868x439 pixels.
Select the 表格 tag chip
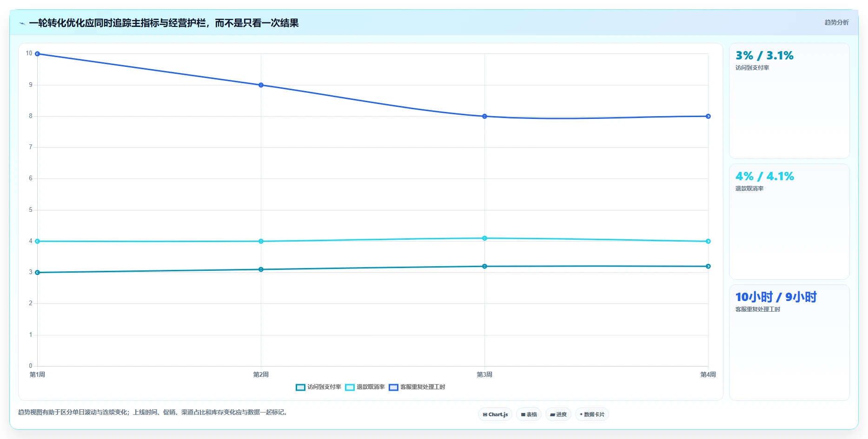529,414
